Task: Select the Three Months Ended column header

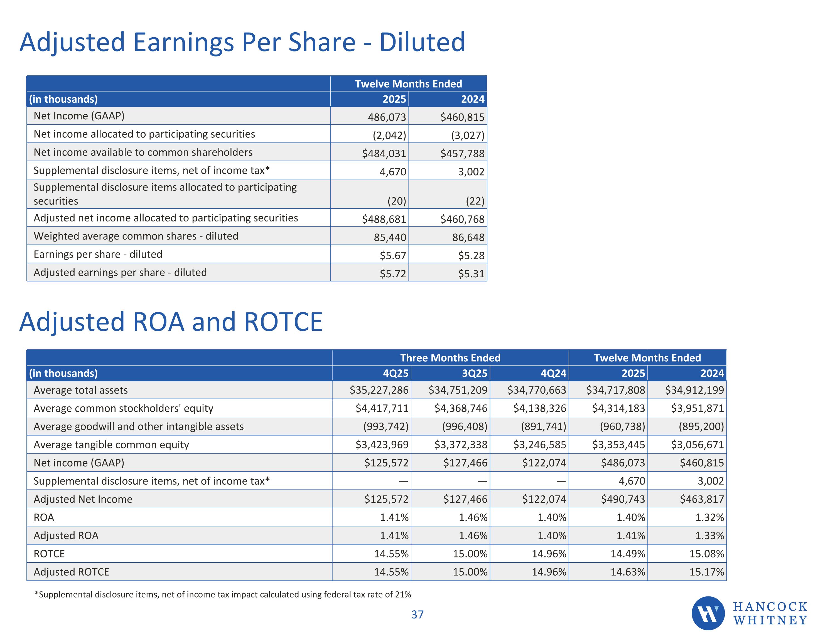Action: coord(450,358)
